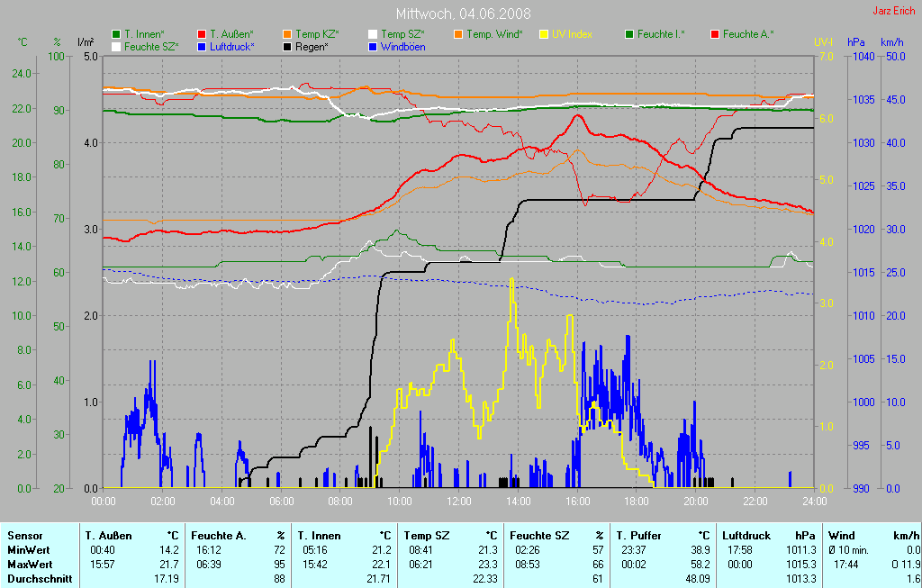922x588 pixels.
Task: Click the green T. Innen legend swatch
Action: pyautogui.click(x=116, y=34)
